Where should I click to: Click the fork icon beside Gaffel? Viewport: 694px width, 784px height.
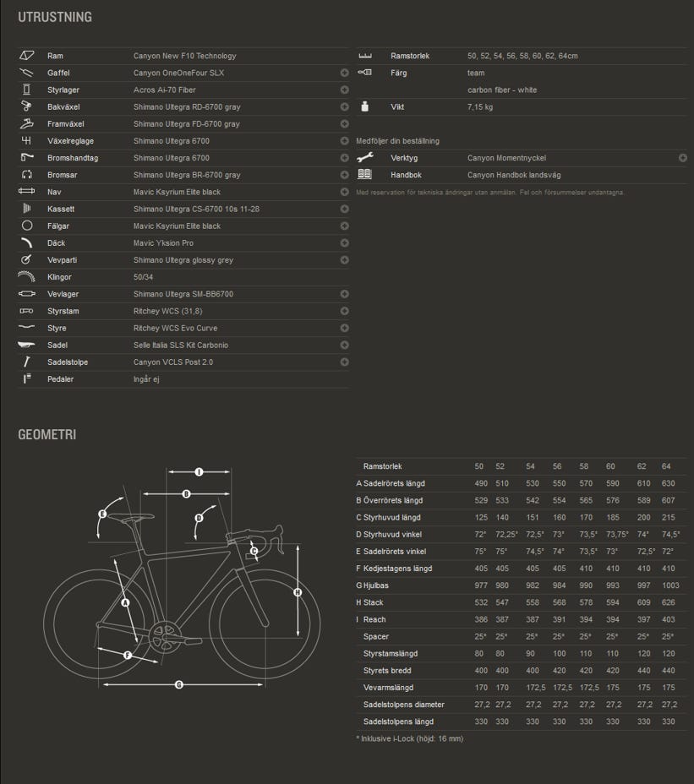click(x=26, y=73)
